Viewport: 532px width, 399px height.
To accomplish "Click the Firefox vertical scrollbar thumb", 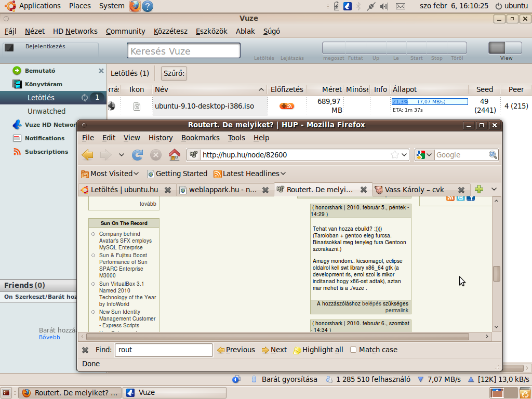I will click(497, 274).
